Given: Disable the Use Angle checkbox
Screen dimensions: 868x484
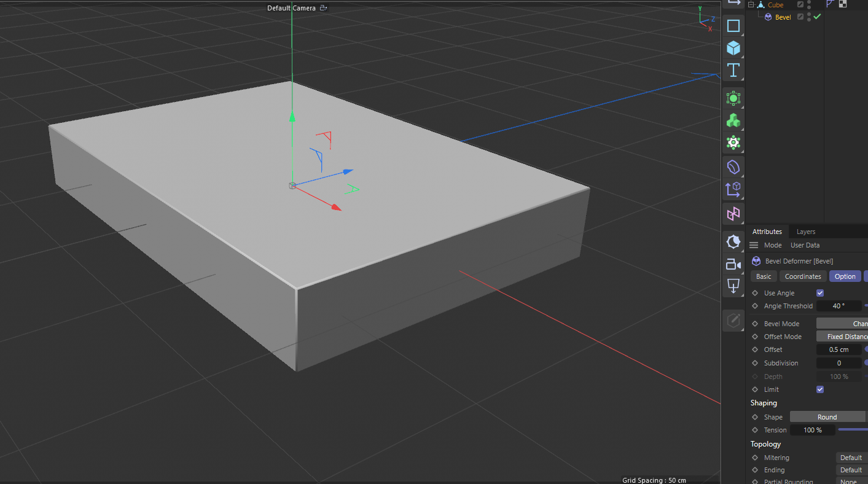Looking at the screenshot, I should click(x=819, y=292).
